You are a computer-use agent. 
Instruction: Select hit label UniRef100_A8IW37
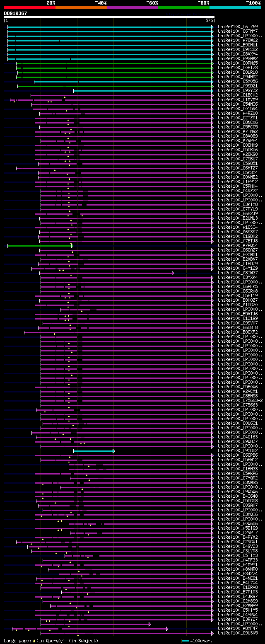[x=238, y=273]
